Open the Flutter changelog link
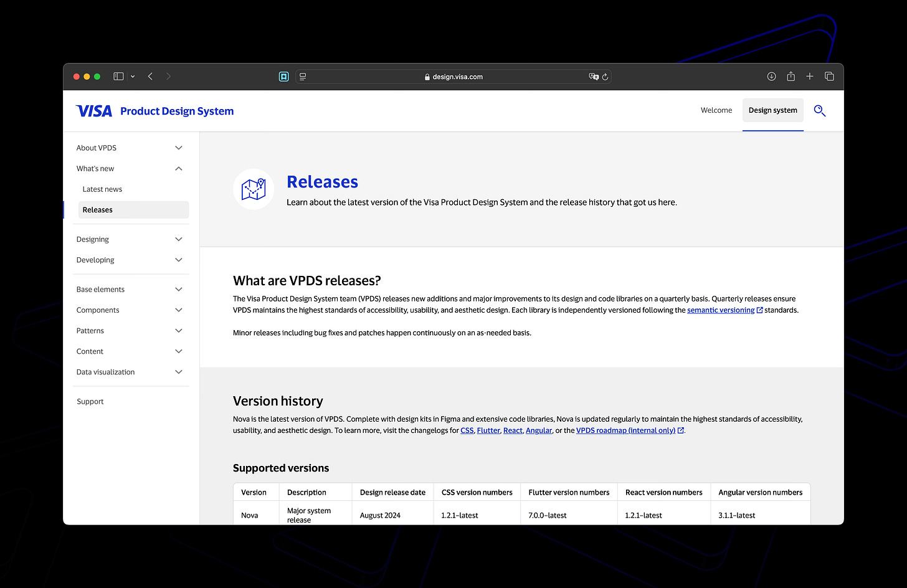Image resolution: width=907 pixels, height=588 pixels. click(488, 430)
